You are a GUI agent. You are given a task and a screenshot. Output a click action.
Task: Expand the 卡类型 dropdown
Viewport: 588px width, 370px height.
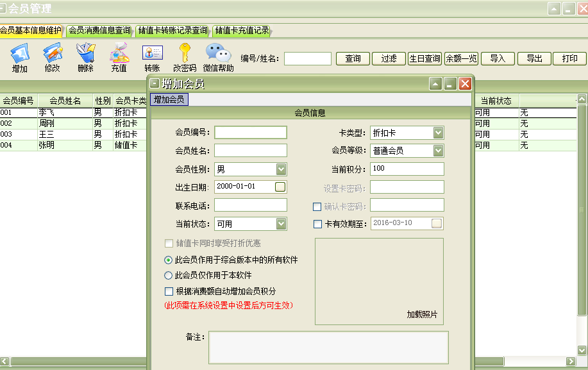[438, 133]
